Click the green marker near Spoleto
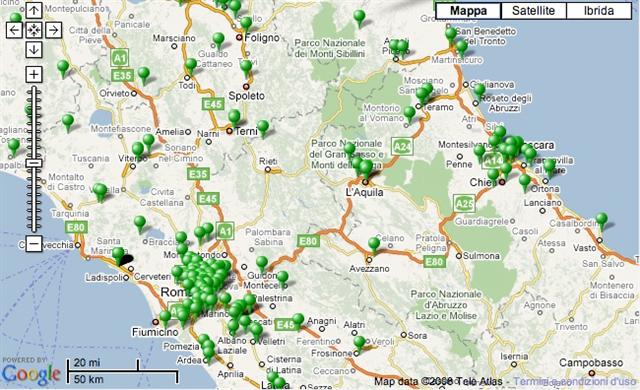The height and width of the screenshot is (390, 640). click(246, 68)
